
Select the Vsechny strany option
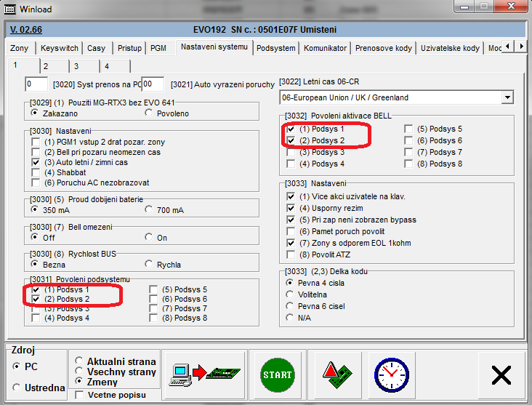pyautogui.click(x=79, y=372)
